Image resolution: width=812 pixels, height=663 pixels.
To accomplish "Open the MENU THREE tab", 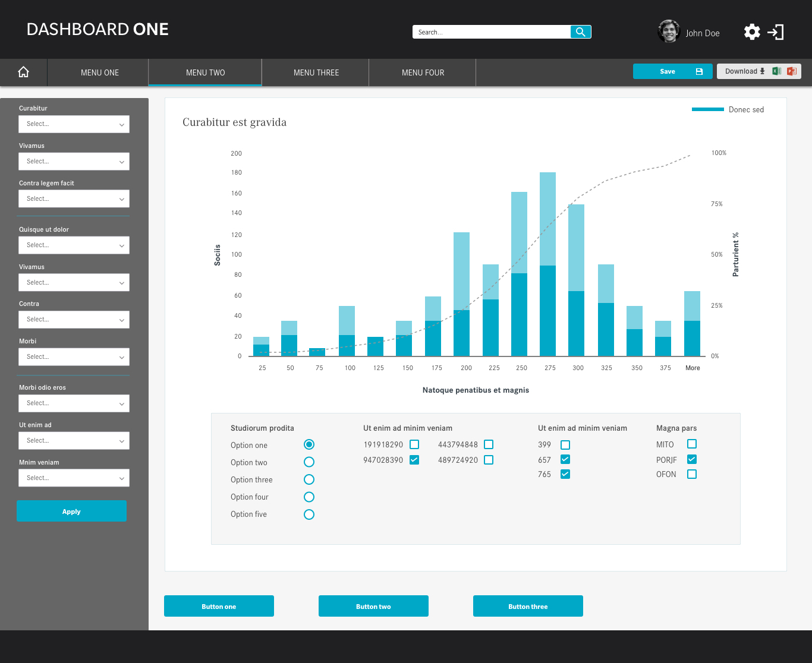I will (316, 72).
